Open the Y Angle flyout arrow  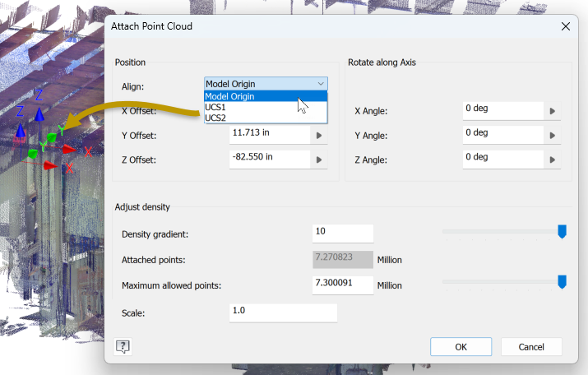click(x=553, y=136)
